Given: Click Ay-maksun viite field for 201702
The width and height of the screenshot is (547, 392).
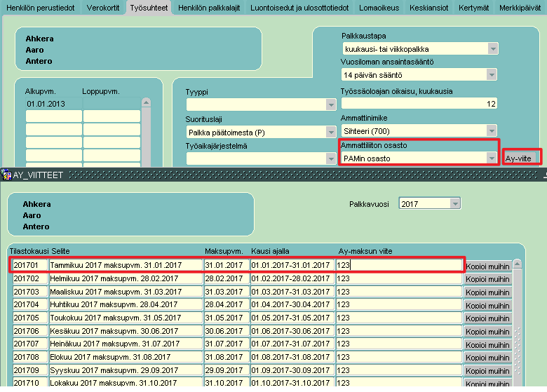Looking at the screenshot, I should (x=399, y=278).
